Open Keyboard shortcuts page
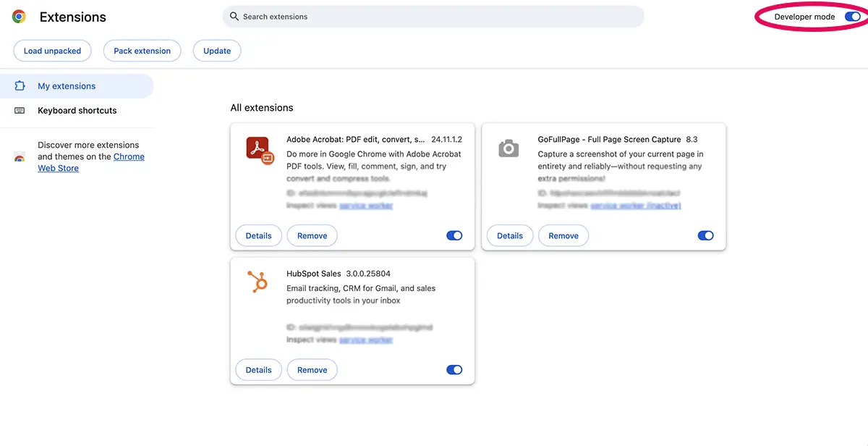 pos(77,111)
